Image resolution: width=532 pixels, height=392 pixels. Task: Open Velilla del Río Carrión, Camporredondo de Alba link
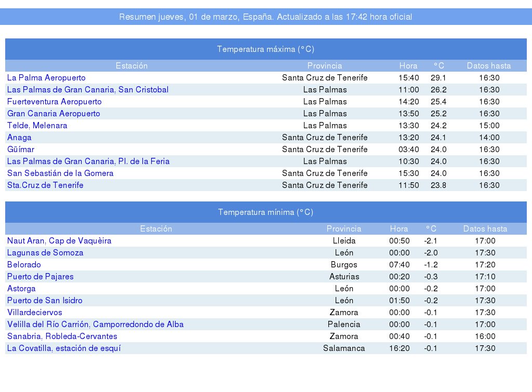tap(96, 324)
